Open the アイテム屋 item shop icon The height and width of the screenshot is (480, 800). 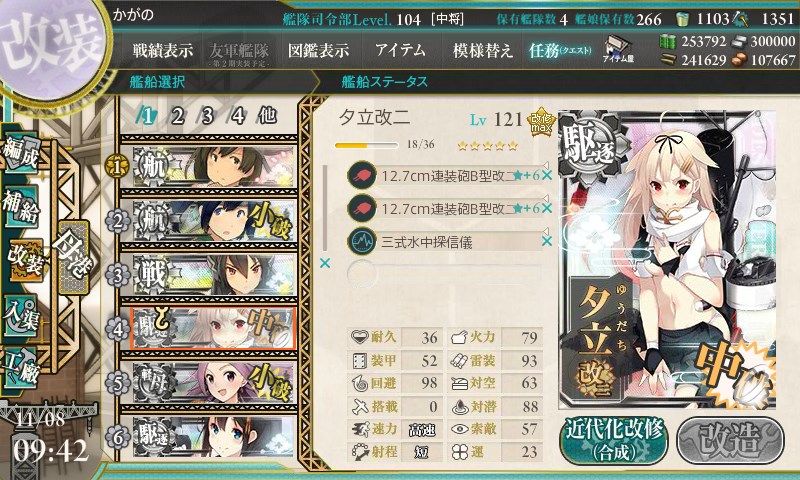618,50
